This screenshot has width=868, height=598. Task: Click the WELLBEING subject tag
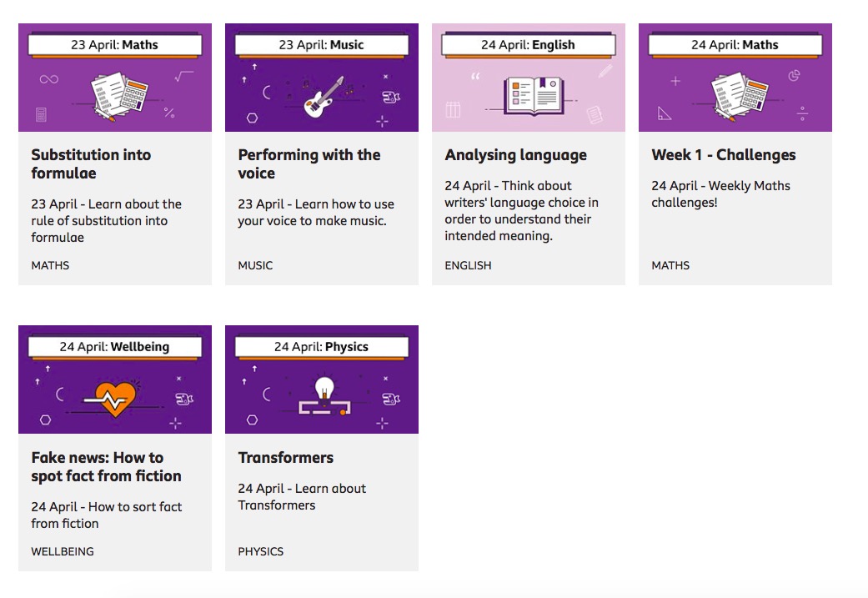63,551
